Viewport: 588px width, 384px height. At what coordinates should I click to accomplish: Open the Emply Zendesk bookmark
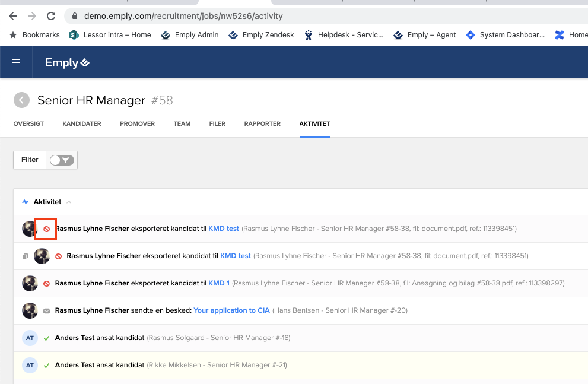point(268,35)
